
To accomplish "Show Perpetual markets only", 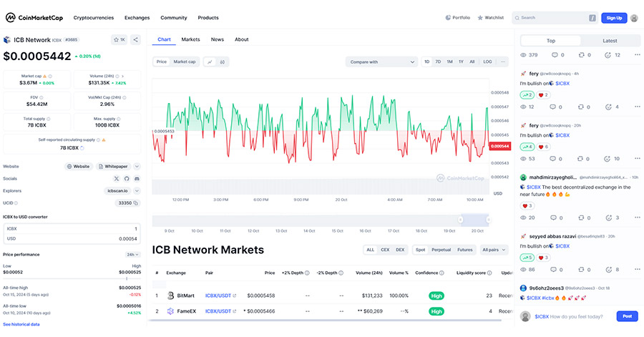I will coord(441,250).
